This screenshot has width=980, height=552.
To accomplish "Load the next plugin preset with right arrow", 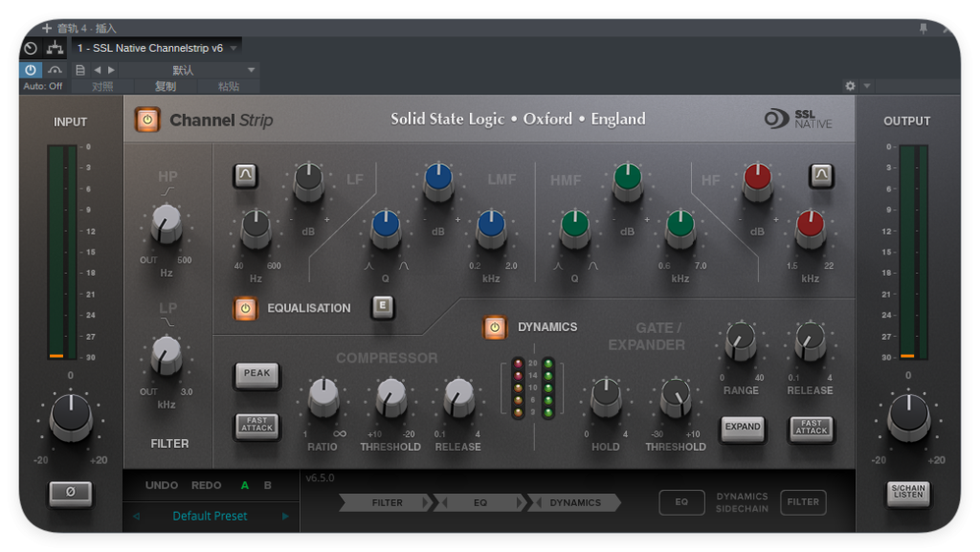I will pos(285,517).
